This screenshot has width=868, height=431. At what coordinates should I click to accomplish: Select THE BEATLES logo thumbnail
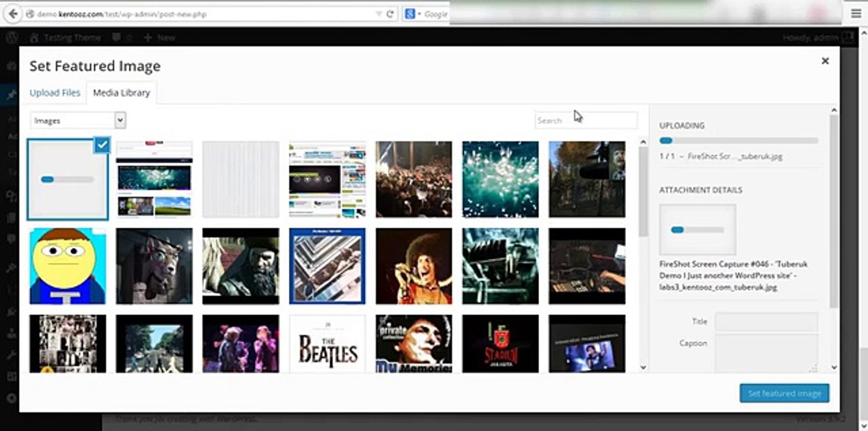327,344
